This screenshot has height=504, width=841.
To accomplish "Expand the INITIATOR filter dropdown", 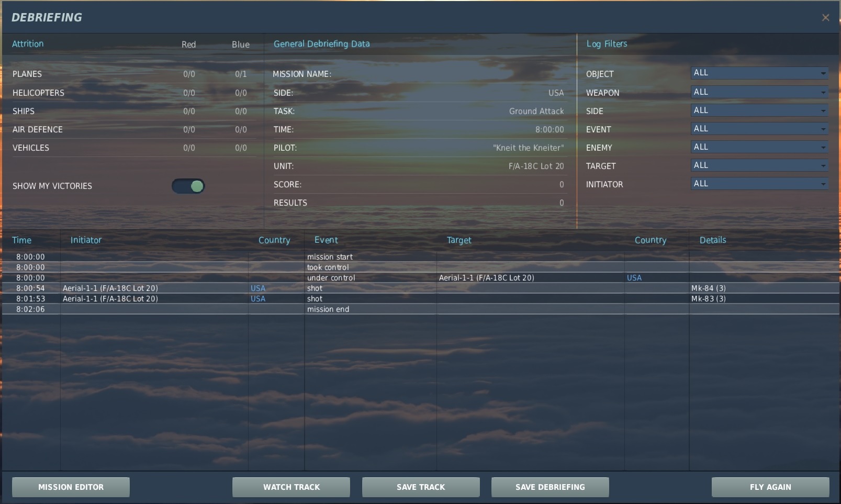I will 759,184.
